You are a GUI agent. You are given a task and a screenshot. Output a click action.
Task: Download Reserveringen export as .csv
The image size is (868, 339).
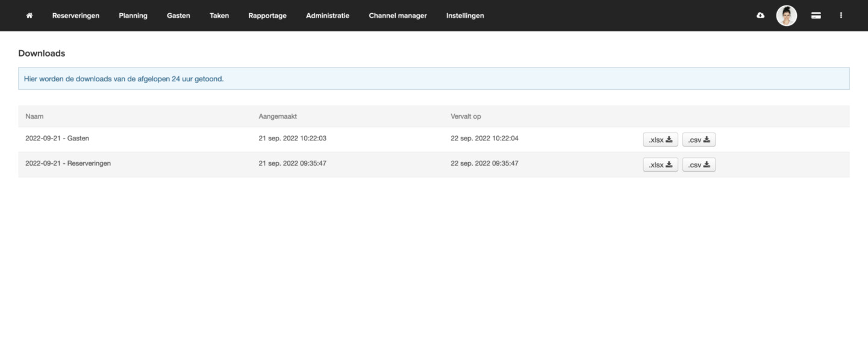coord(699,165)
